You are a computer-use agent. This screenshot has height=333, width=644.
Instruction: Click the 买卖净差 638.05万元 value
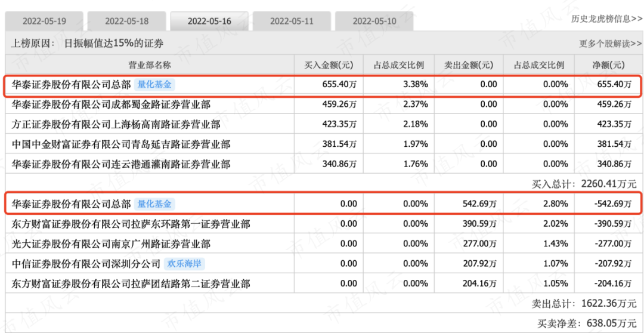pos(587,323)
